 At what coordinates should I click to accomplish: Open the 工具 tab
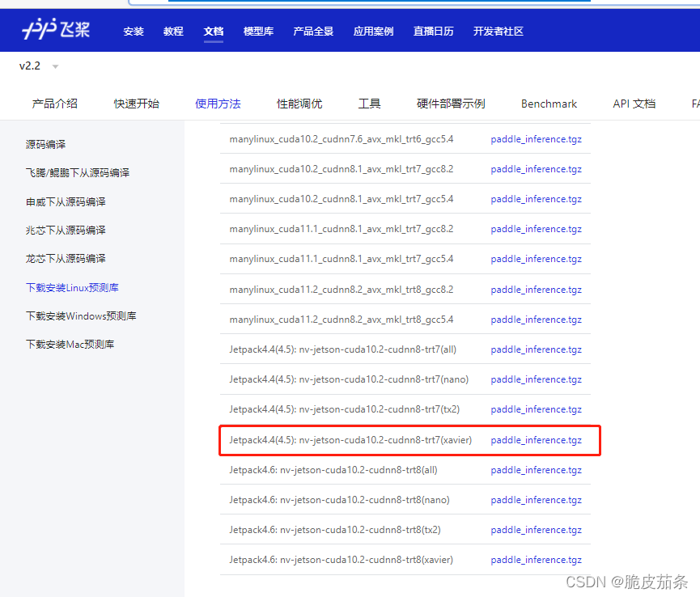click(x=370, y=104)
